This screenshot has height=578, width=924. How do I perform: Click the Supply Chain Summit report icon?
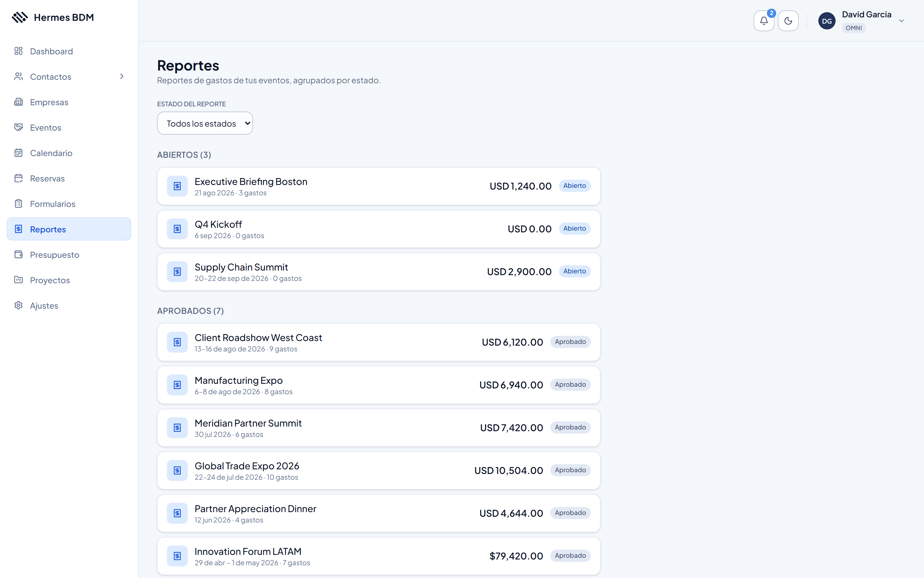pyautogui.click(x=177, y=272)
